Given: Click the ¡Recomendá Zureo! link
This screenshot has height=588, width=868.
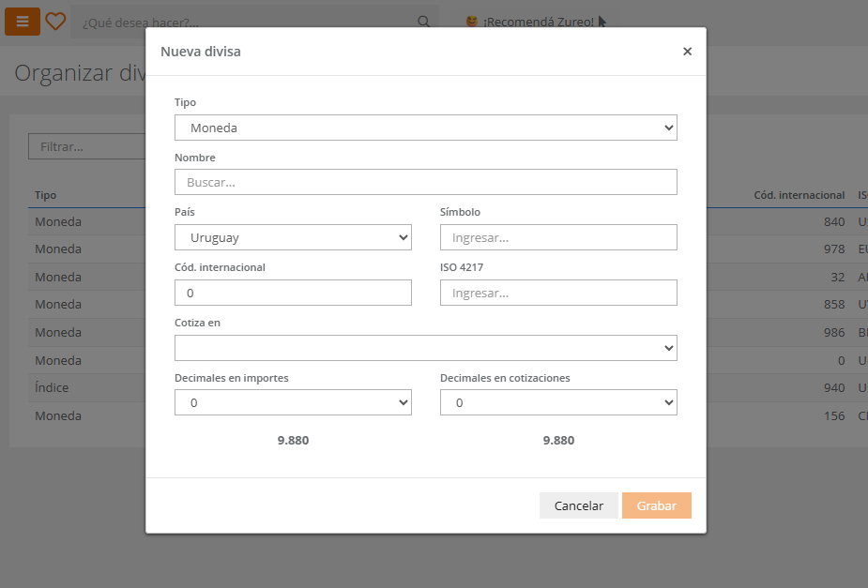Looking at the screenshot, I should pos(539,22).
